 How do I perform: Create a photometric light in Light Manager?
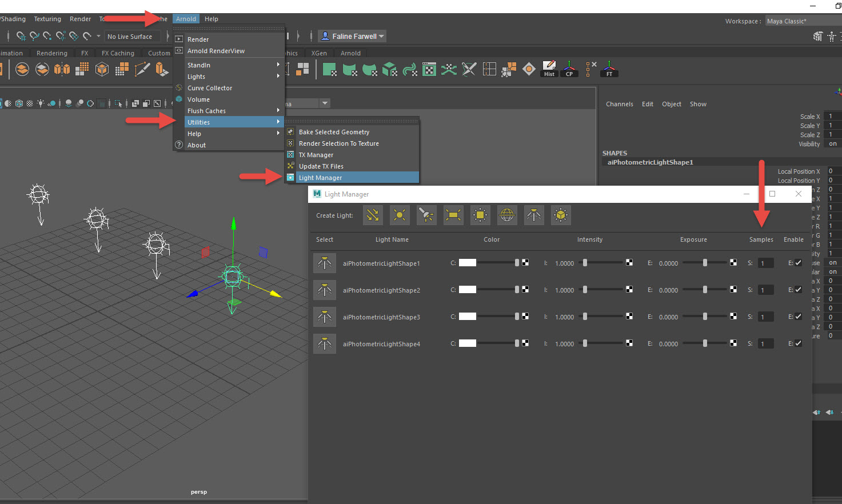[x=534, y=215]
